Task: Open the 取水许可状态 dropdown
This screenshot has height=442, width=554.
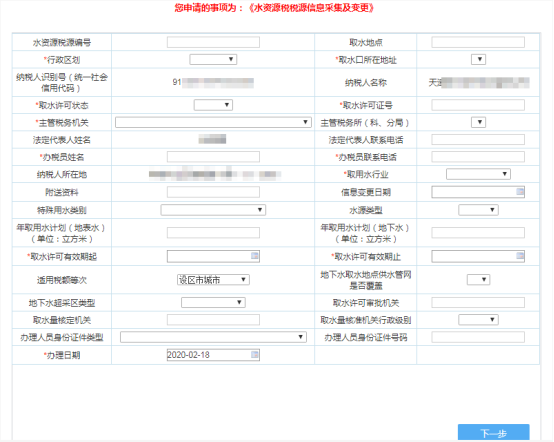Action: pyautogui.click(x=213, y=105)
